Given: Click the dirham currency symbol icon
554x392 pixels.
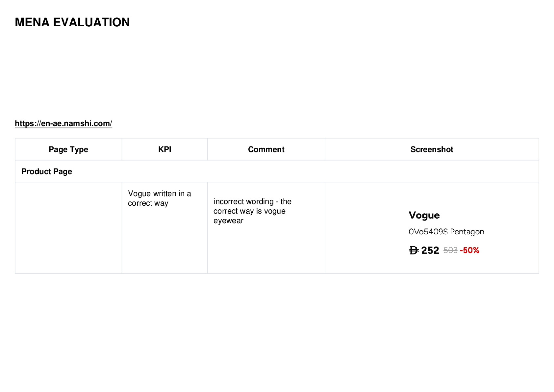Looking at the screenshot, I should tap(414, 250).
